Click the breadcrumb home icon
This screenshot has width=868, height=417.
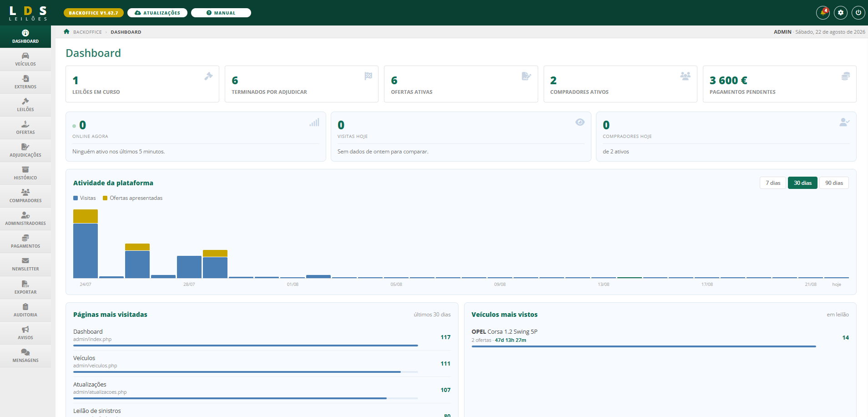[x=66, y=31]
